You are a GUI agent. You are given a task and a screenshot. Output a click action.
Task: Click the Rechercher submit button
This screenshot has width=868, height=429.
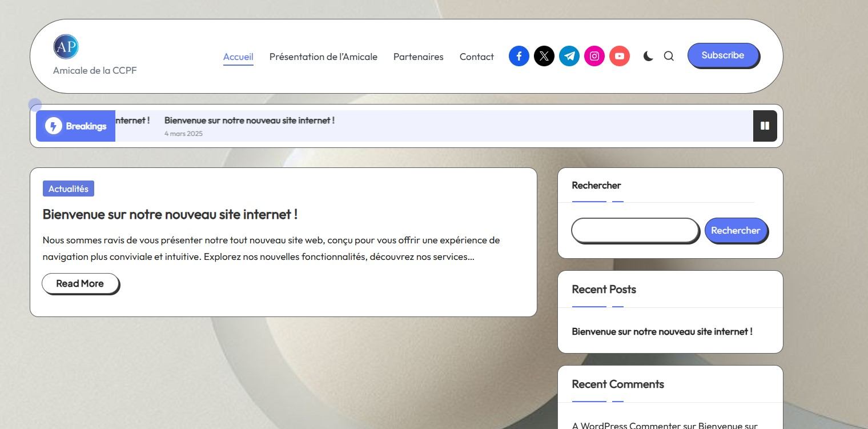[736, 230]
